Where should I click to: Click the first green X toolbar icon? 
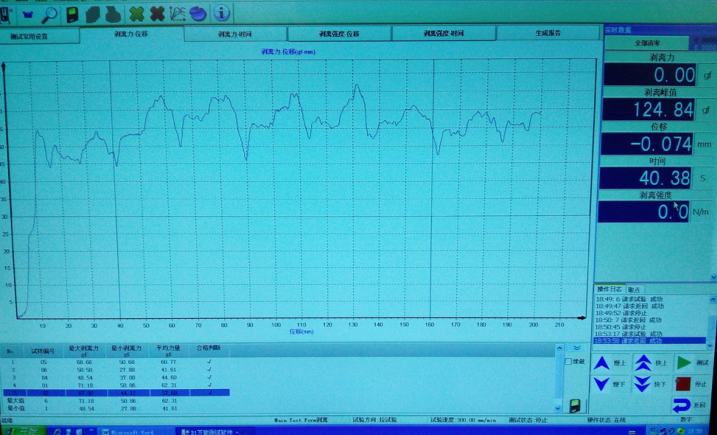pos(136,14)
